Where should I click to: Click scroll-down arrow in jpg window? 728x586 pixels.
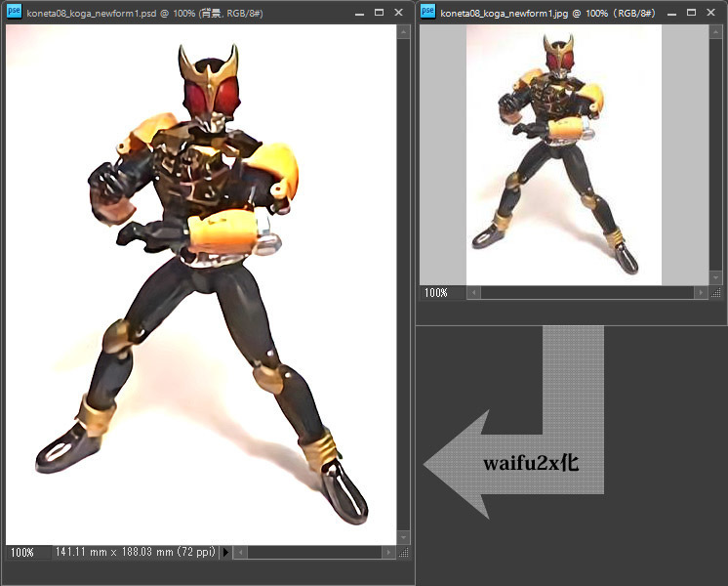click(715, 277)
